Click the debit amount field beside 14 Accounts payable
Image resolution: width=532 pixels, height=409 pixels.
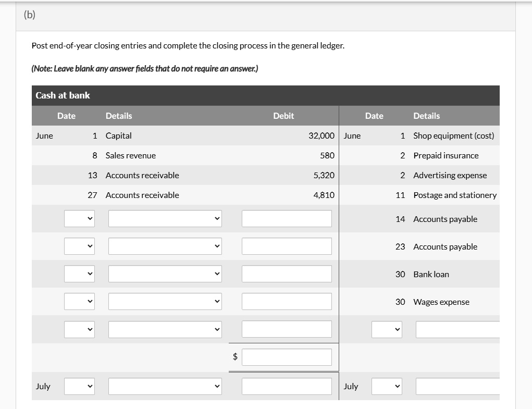[287, 219]
